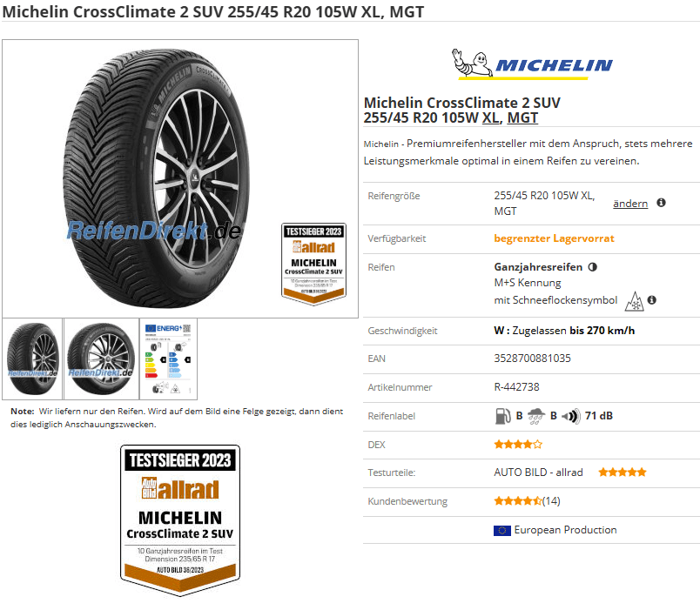The image size is (700, 610).
Task: Click the noise level speaker icon
Action: pyautogui.click(x=570, y=416)
